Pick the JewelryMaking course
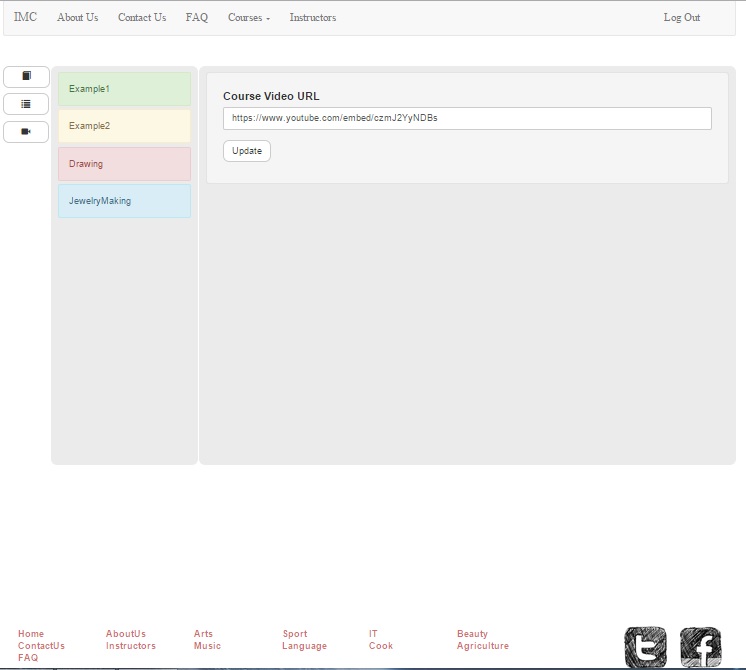 [x=124, y=201]
